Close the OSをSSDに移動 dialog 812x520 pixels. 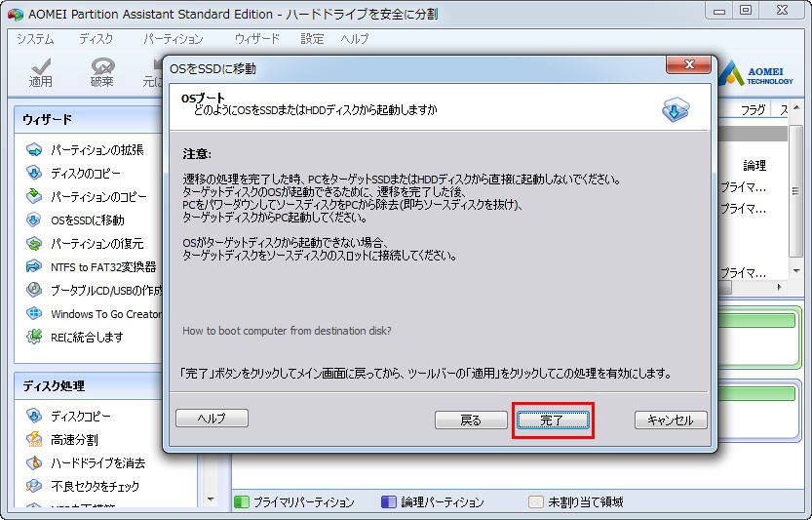point(689,64)
